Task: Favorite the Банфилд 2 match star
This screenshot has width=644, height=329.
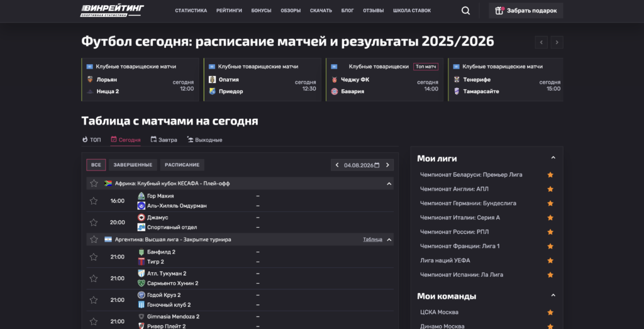Action: point(94,257)
